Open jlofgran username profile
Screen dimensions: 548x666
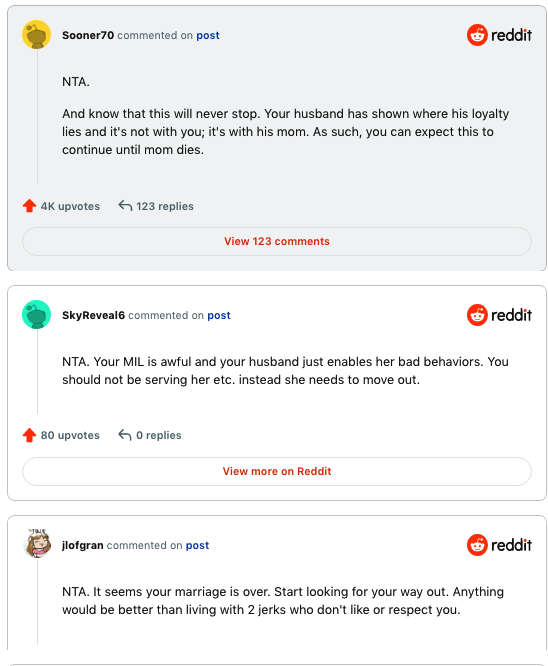[83, 545]
